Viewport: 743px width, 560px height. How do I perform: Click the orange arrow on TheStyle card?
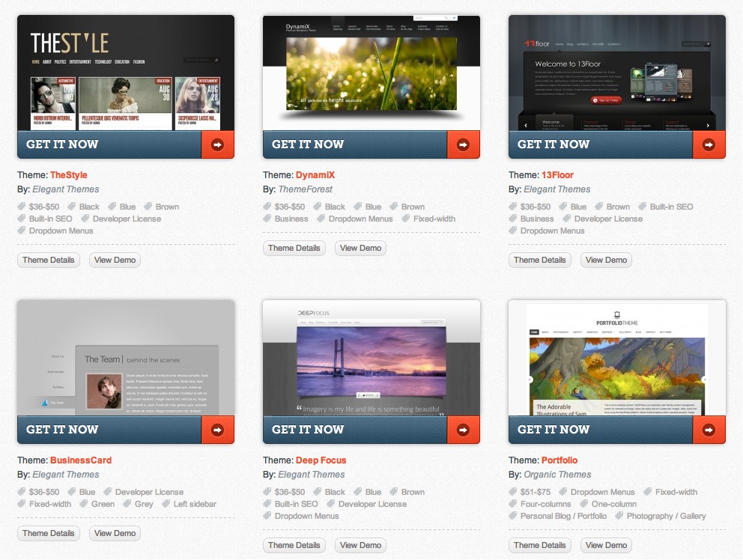pyautogui.click(x=217, y=144)
